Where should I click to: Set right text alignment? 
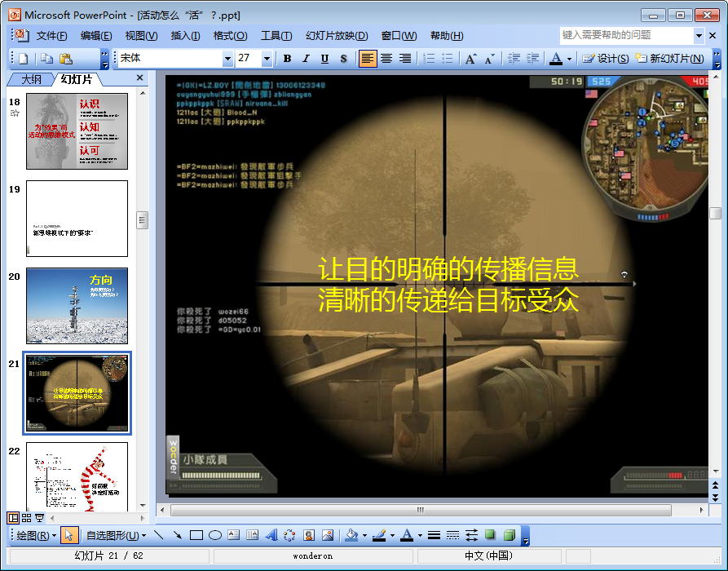pyautogui.click(x=405, y=59)
